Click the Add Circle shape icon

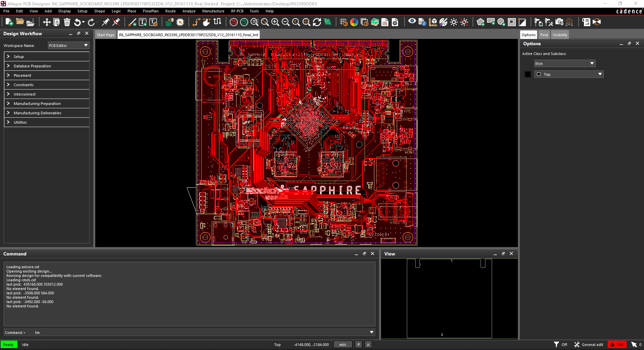pos(501,22)
